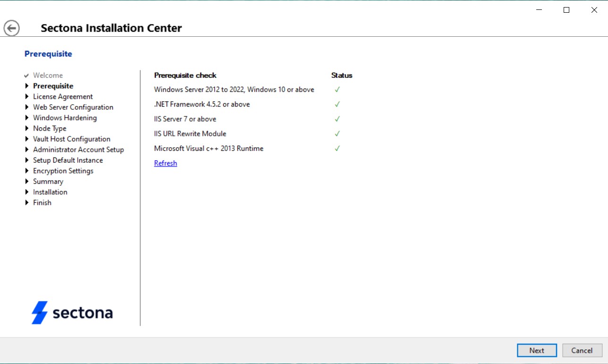Click the Refresh link to recheck prerequisites
This screenshot has height=364, width=608.
tap(165, 163)
